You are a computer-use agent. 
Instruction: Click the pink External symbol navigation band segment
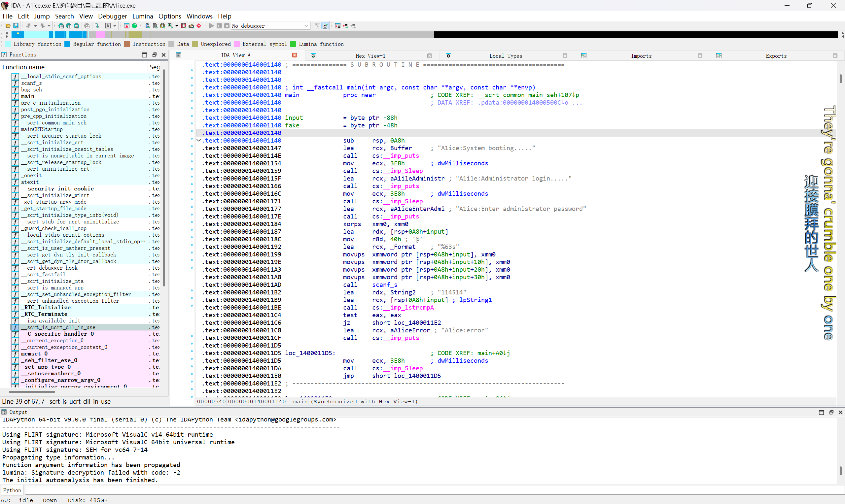(x=100, y=35)
